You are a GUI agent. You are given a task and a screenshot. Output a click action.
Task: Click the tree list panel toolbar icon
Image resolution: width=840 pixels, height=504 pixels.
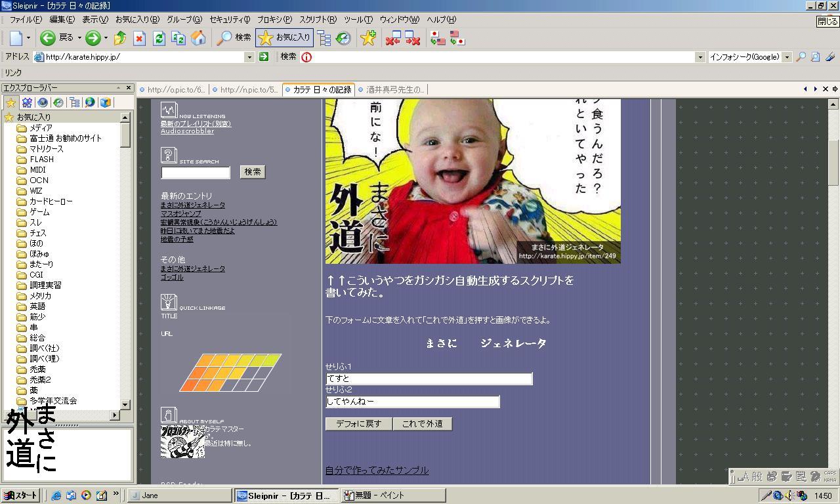point(324,38)
